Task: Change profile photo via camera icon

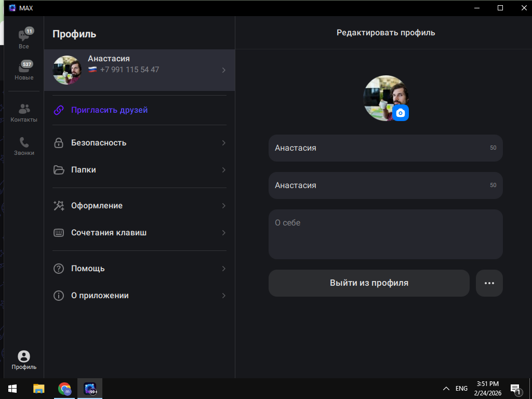Action: (401, 113)
